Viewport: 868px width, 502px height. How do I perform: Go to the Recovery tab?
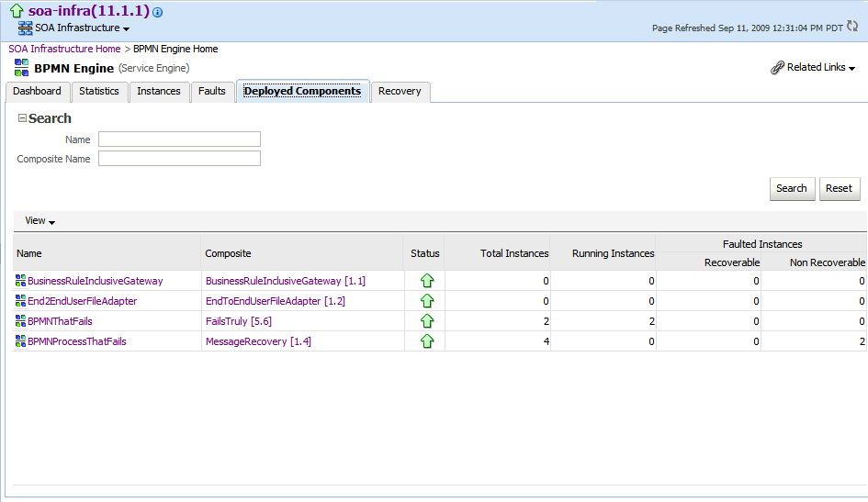400,91
